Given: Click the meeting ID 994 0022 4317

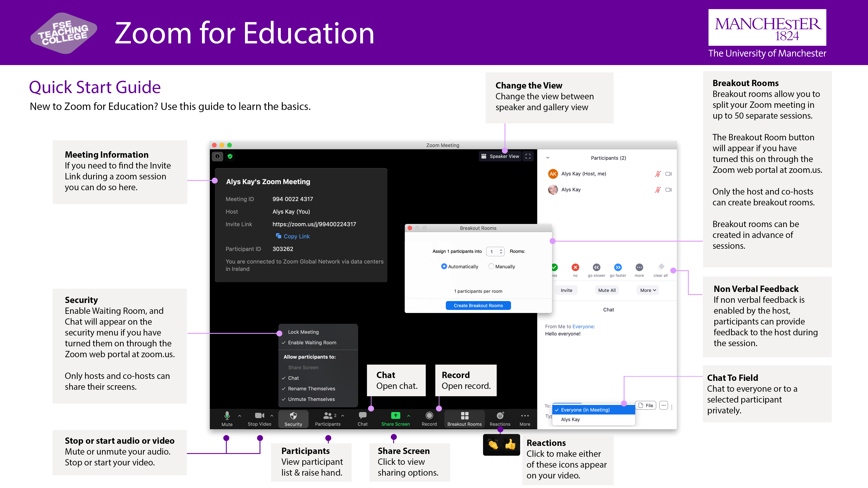Looking at the screenshot, I should tap(293, 199).
